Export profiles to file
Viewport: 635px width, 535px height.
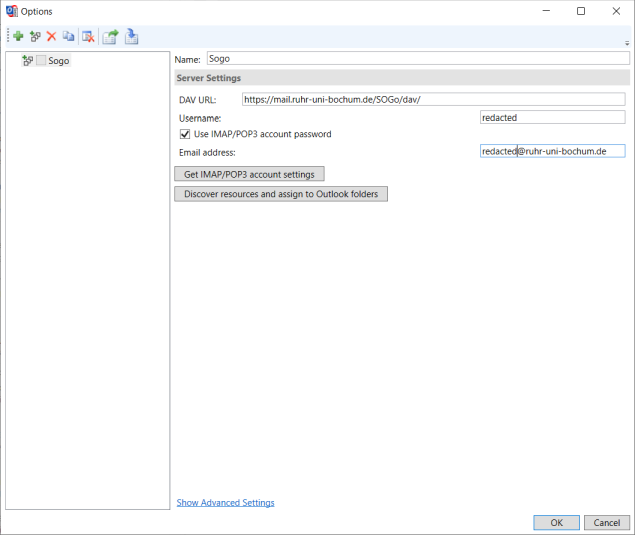tap(110, 36)
